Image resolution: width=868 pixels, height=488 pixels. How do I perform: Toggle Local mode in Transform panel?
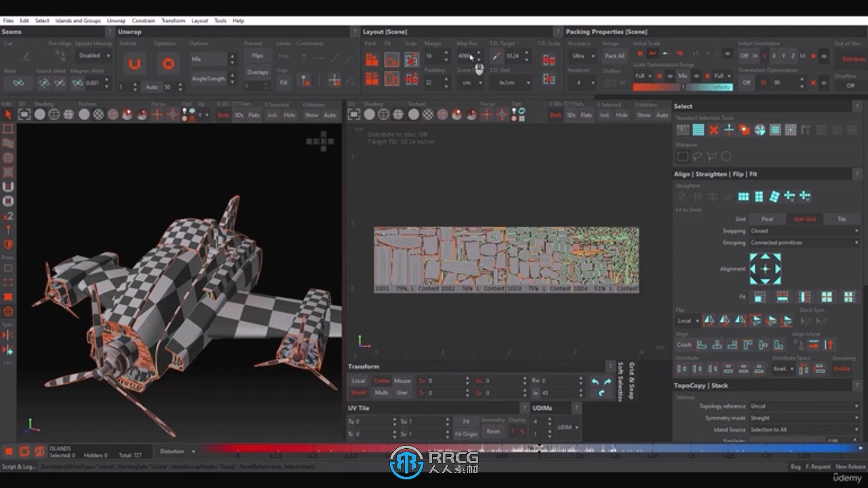(x=358, y=381)
